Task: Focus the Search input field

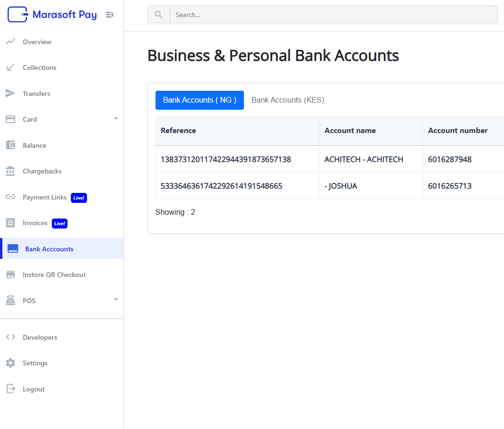Action: point(333,15)
